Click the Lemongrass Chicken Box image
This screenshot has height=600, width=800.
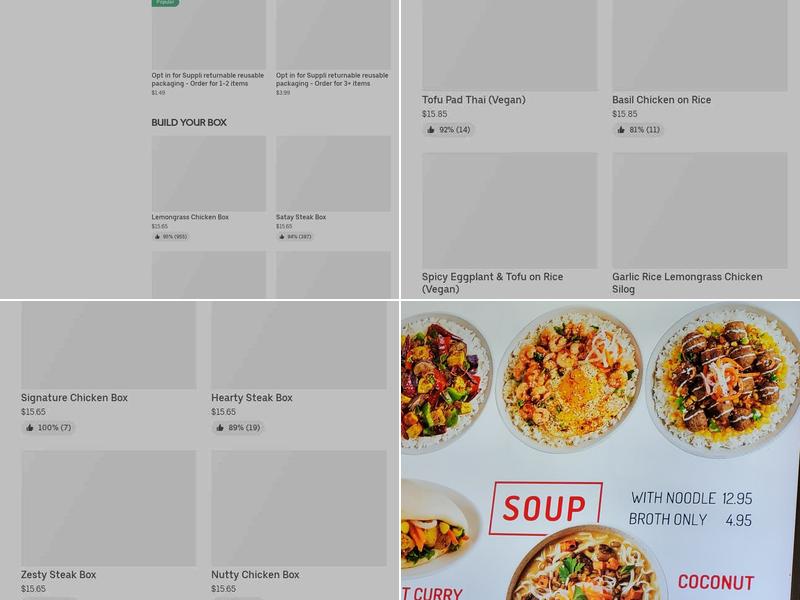pyautogui.click(x=209, y=173)
